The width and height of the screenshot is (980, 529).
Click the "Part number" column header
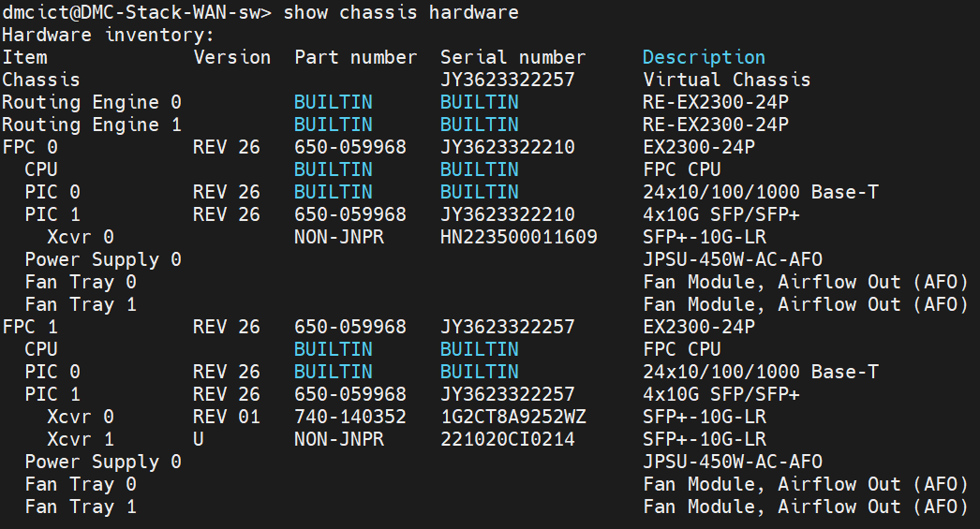[x=355, y=57]
